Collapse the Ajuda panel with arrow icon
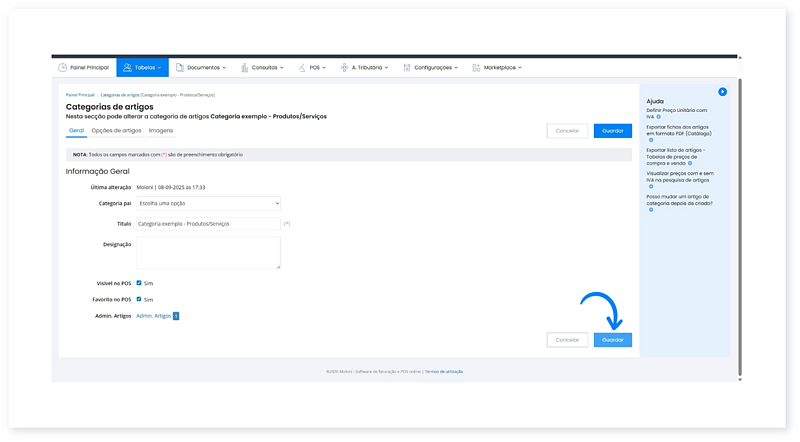Screen dimensions: 800x442 722,92
